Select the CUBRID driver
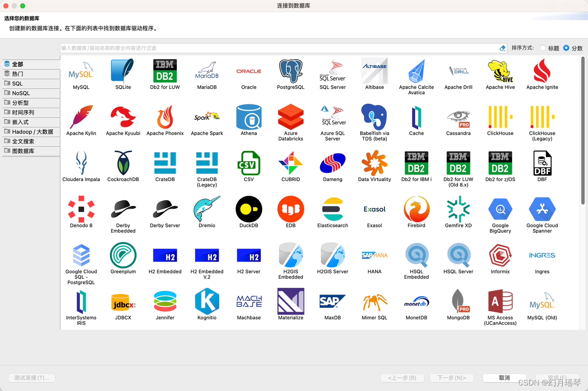Image resolution: width=588 pixels, height=391 pixels. (291, 167)
